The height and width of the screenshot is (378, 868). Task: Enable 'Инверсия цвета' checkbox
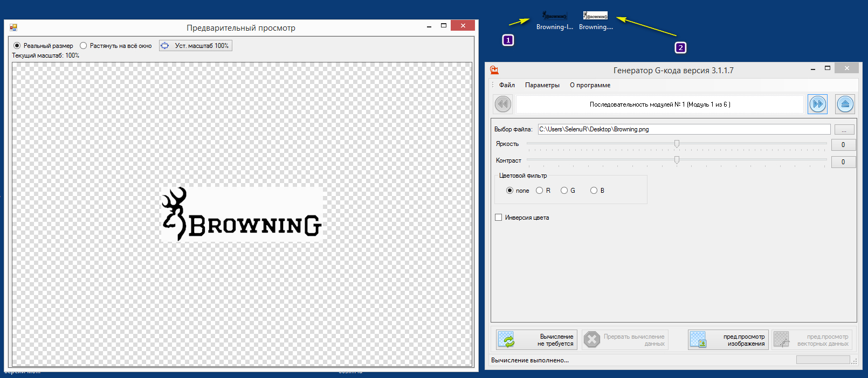[x=522, y=218]
